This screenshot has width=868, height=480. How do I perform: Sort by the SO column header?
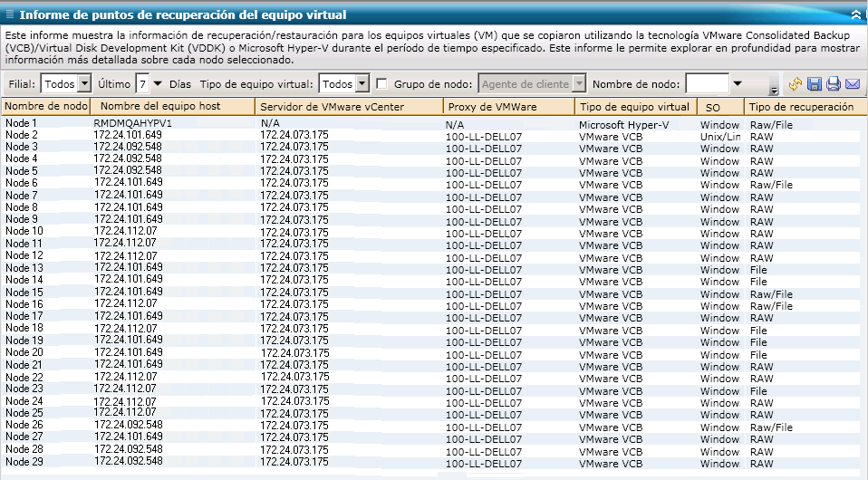tap(720, 106)
